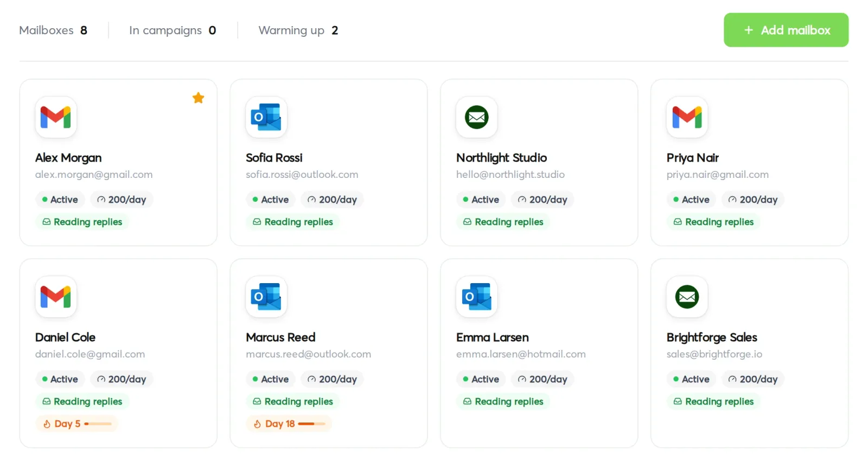Click 200/day limit badge for Brightforge Sales
This screenshot has width=868, height=467.
754,379
